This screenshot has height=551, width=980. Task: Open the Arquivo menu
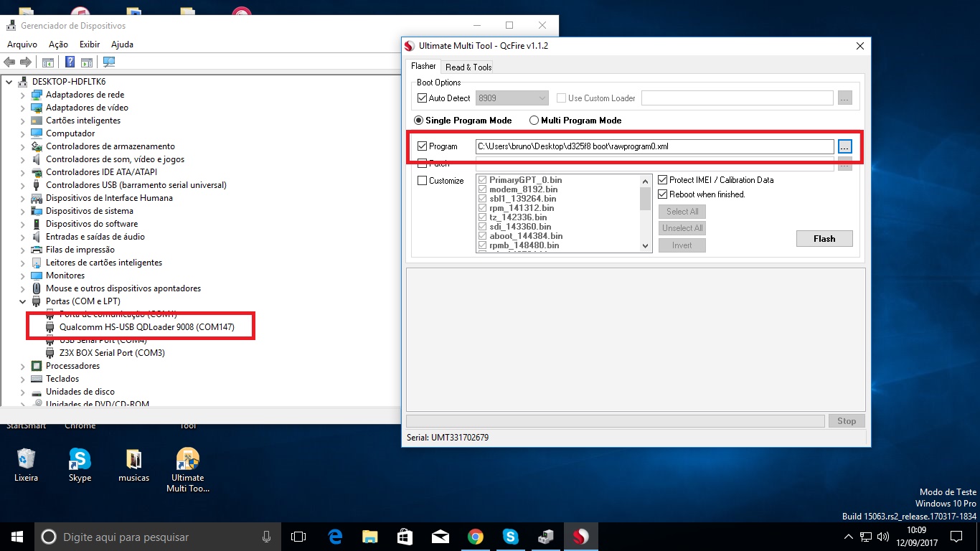pos(22,44)
